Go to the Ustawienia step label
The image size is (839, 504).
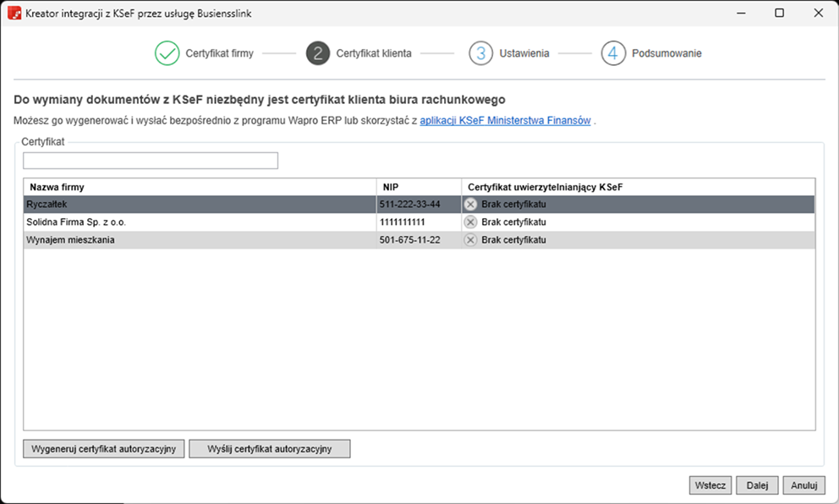524,53
